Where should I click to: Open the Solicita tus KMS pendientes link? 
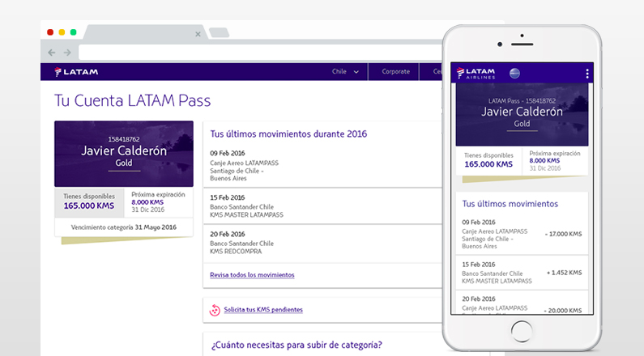pos(263,310)
